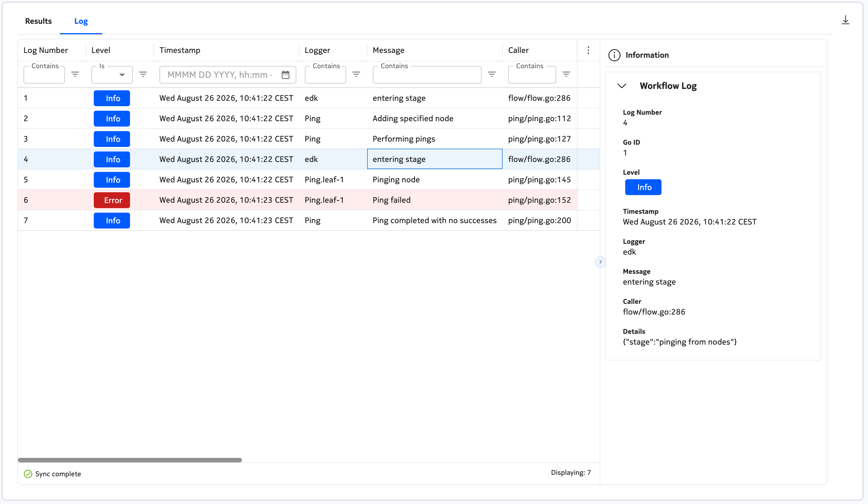Switch to the Results tab
868x504 pixels.
pos(38,21)
